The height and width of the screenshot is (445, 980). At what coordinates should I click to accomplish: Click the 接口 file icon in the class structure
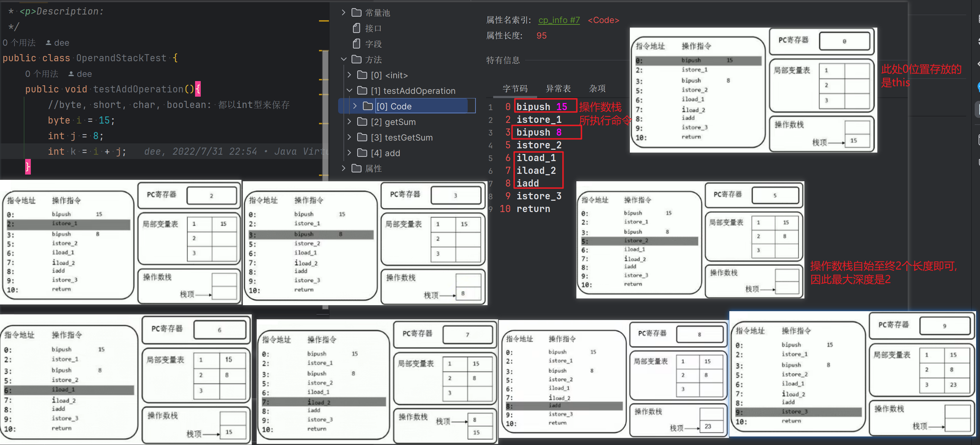357,28
